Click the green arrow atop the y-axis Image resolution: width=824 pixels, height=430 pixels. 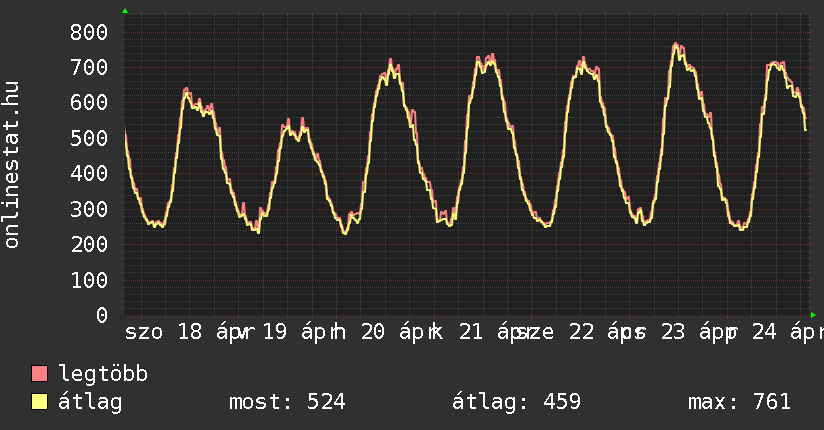pyautogui.click(x=125, y=11)
